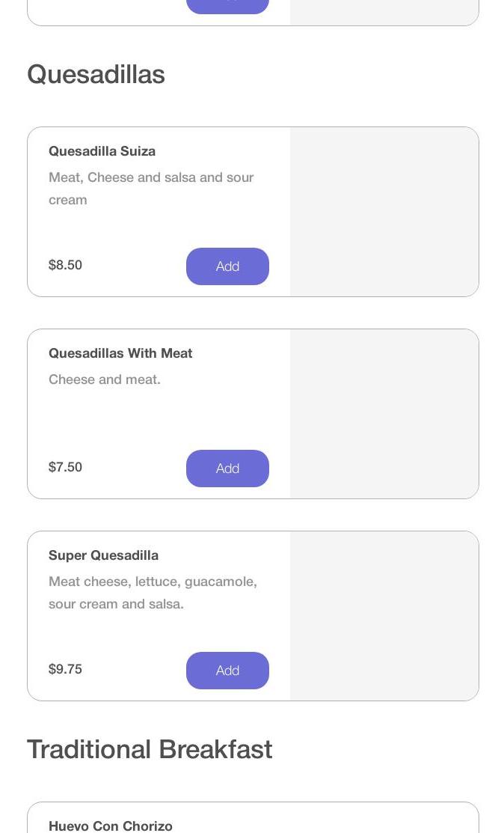Image resolution: width=504 pixels, height=833 pixels.
Task: Add Super Quesadilla to the order
Action: [227, 671]
